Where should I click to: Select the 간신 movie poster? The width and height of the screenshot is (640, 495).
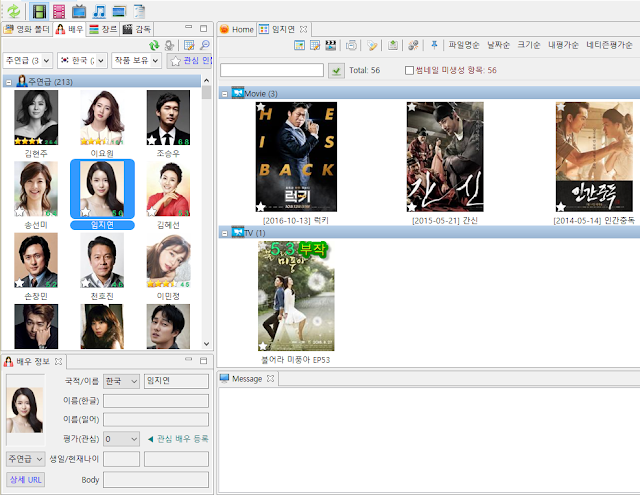tap(445, 157)
